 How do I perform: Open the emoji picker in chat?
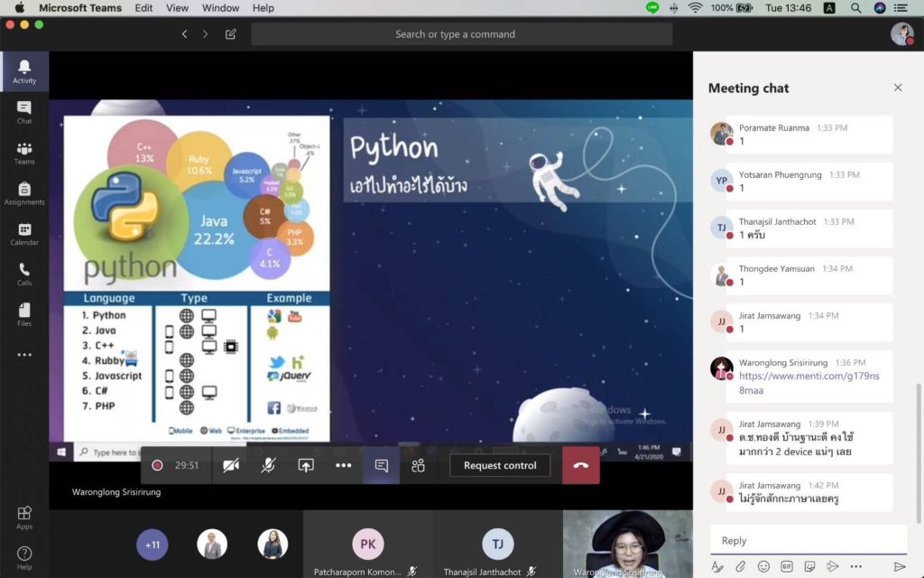coord(763,566)
